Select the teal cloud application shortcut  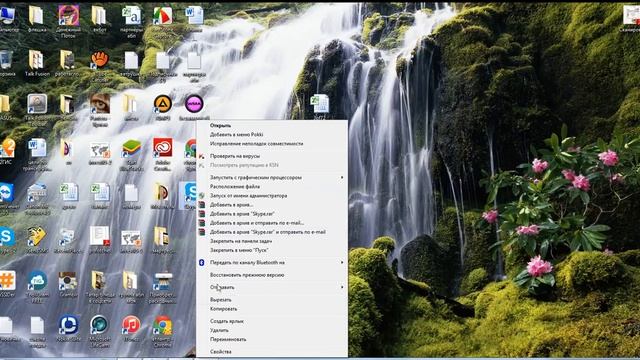click(x=37, y=281)
